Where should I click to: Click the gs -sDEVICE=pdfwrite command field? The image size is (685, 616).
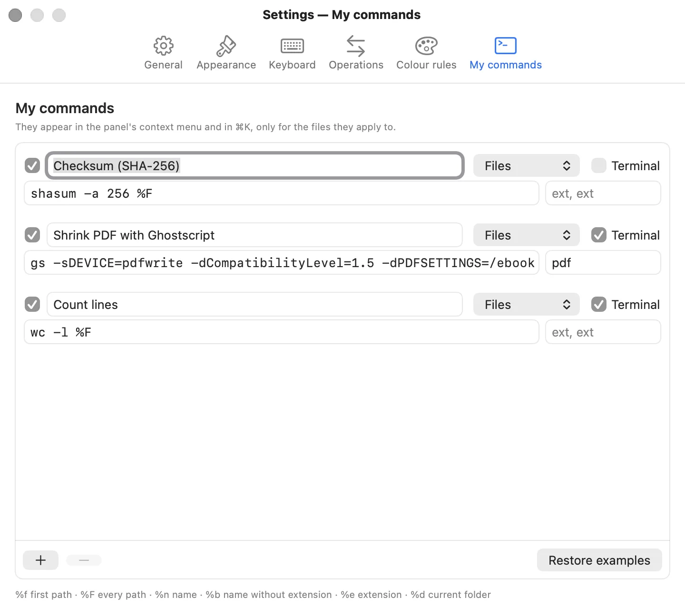click(282, 263)
